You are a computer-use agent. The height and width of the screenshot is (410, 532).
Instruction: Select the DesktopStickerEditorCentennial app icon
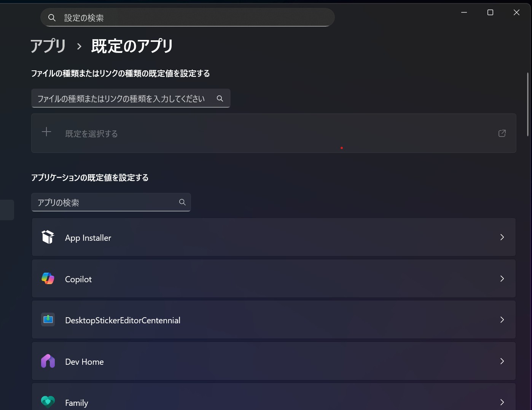pyautogui.click(x=48, y=319)
